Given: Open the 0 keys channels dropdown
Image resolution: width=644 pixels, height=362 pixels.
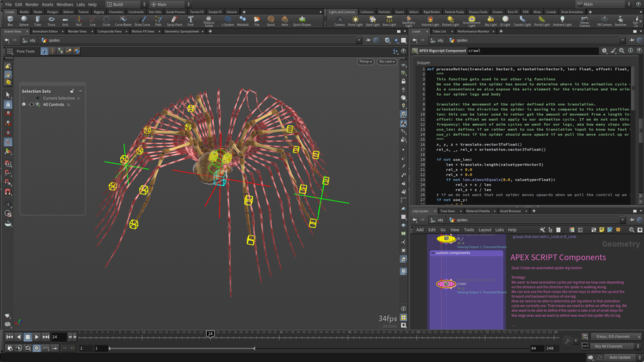Looking at the screenshot, I should click(617, 336).
